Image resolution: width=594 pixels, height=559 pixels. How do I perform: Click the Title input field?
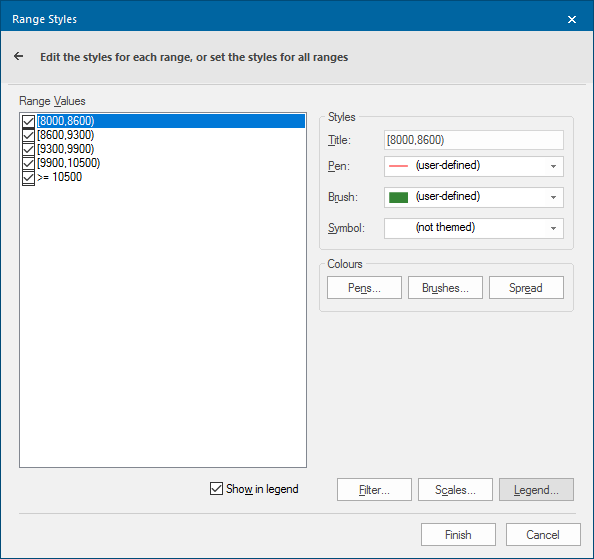pyautogui.click(x=474, y=140)
